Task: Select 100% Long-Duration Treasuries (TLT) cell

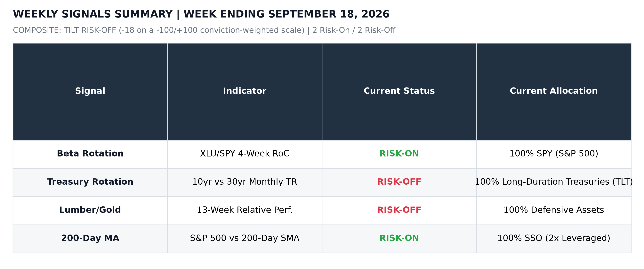Action: 553,182
